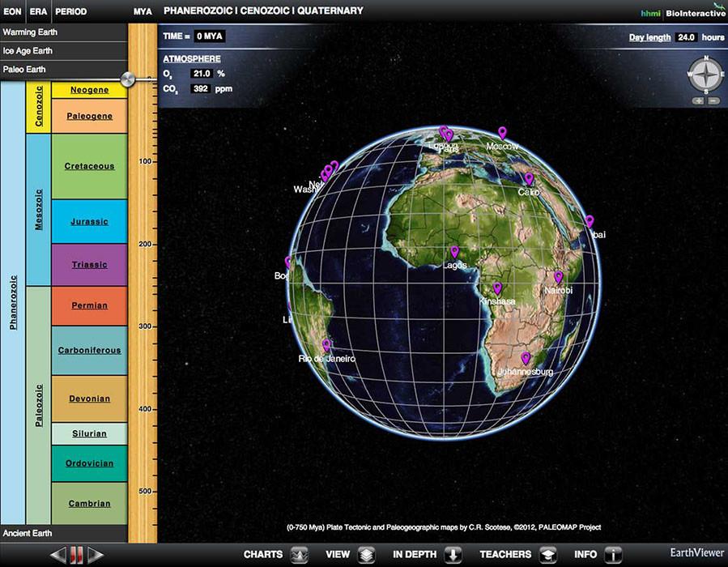Step backward in time with left arrow

[58, 555]
